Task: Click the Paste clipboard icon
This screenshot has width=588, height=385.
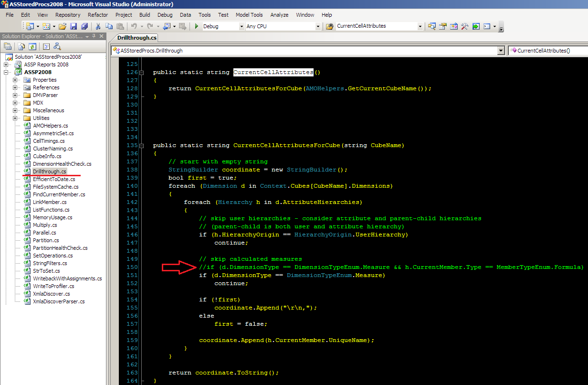Action: [x=120, y=26]
